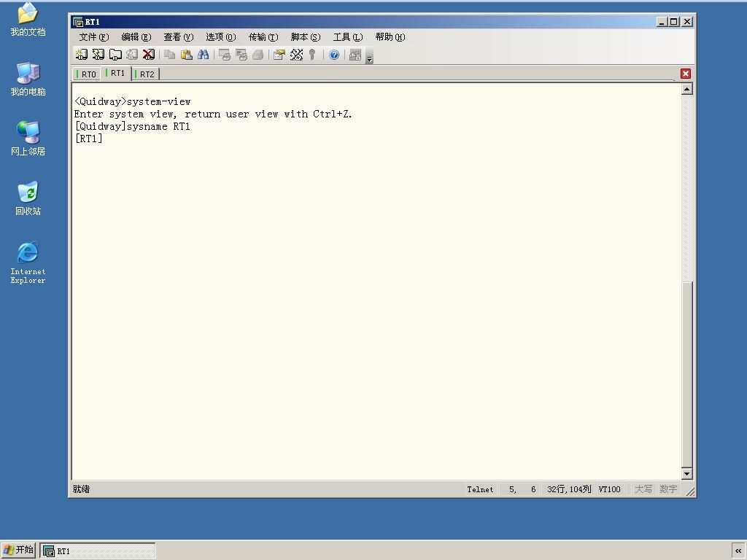Screen dimensions: 747x560
Task: Click the Copy toolbar icon
Action: point(169,55)
